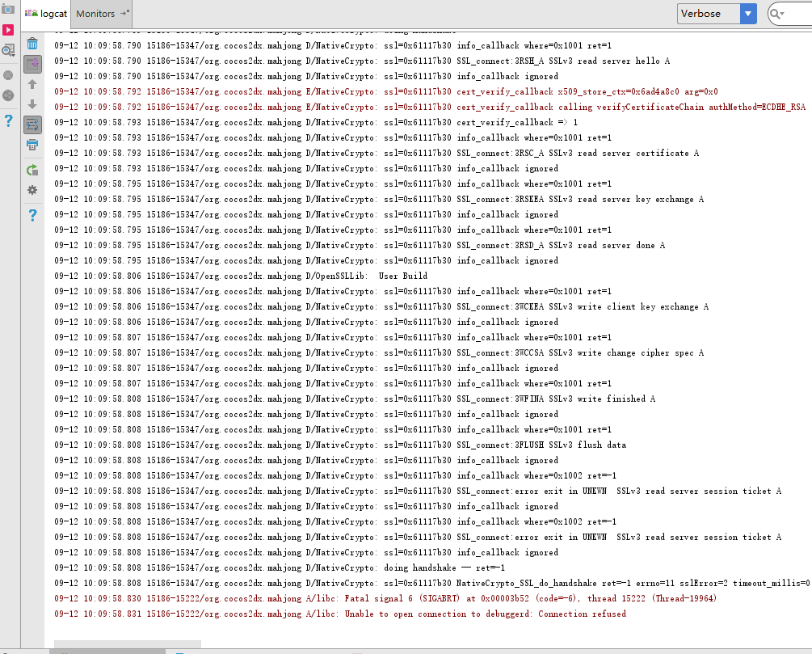
Task: Print the logcat output with printer icon
Action: (x=32, y=145)
